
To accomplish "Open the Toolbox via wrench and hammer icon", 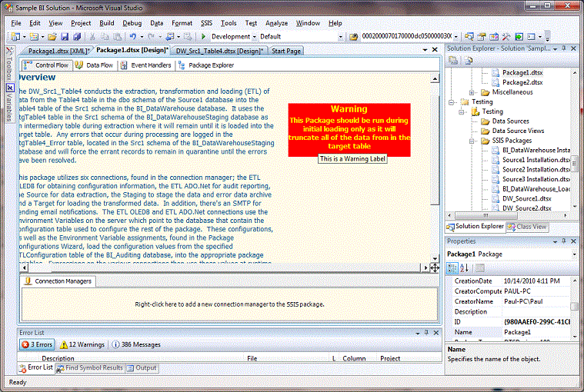I will tap(506, 36).
